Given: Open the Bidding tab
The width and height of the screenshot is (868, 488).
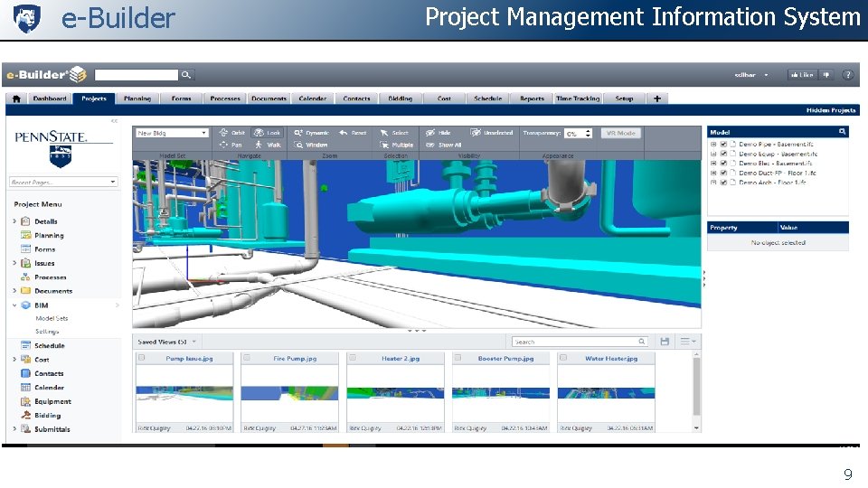Looking at the screenshot, I should [401, 99].
